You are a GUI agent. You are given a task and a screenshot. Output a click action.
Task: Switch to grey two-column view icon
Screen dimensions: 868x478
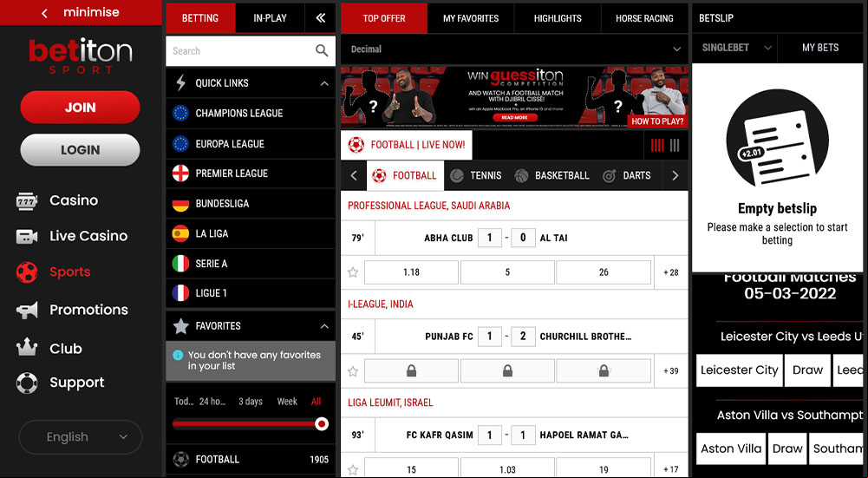coord(675,146)
